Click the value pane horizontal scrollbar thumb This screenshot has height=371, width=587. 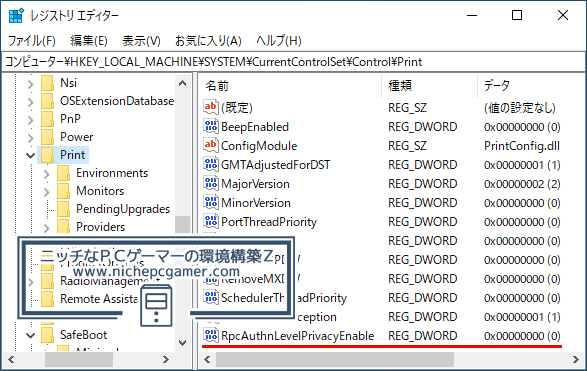click(x=335, y=359)
